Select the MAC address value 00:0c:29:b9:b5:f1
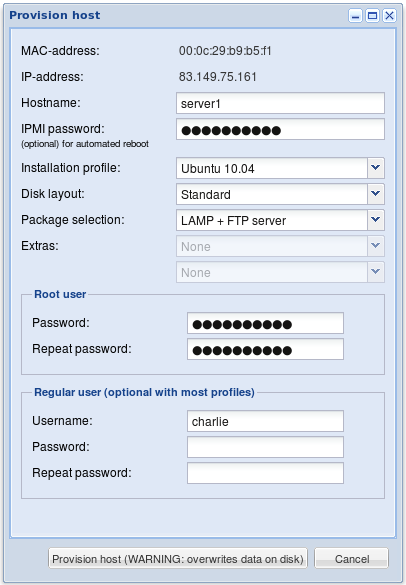The height and width of the screenshot is (585, 406). point(225,50)
